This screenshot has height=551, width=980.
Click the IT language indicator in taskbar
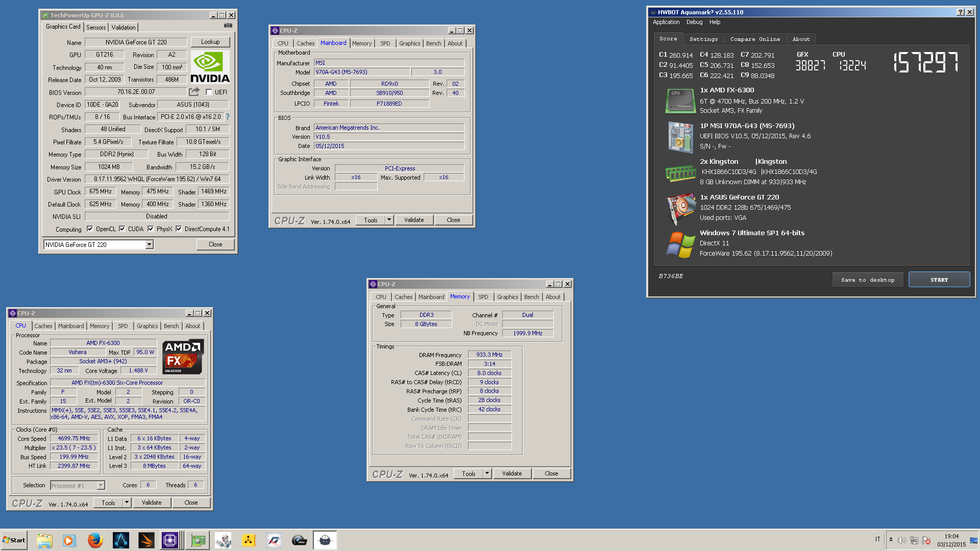point(878,539)
